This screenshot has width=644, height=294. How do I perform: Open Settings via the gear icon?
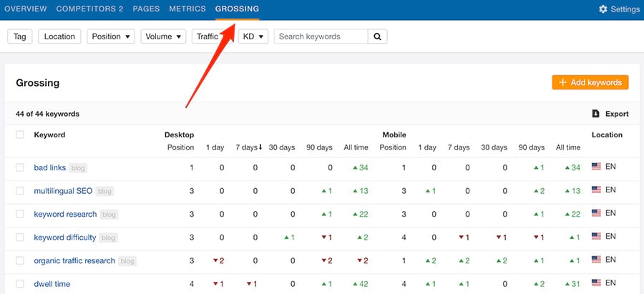(602, 9)
